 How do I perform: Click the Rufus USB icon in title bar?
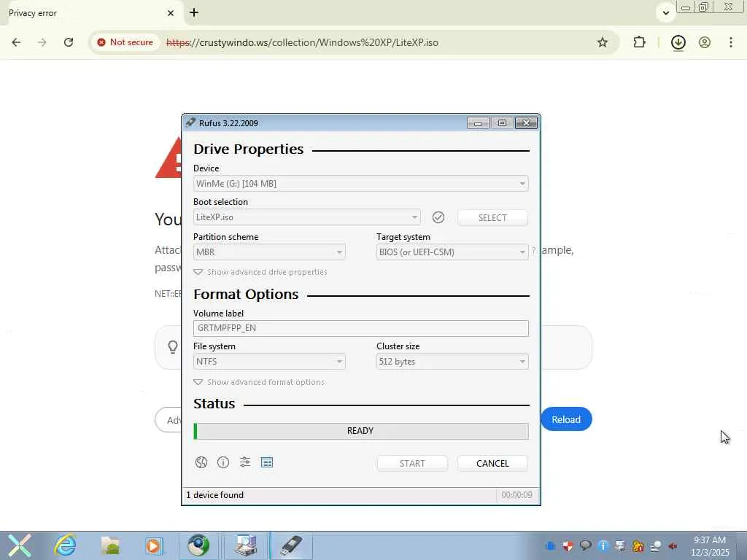coord(190,122)
